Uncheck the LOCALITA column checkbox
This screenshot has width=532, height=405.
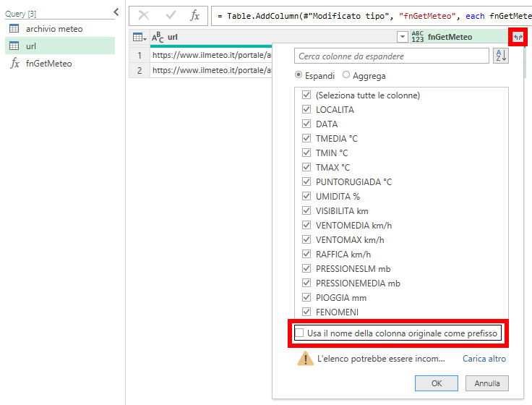pyautogui.click(x=306, y=109)
